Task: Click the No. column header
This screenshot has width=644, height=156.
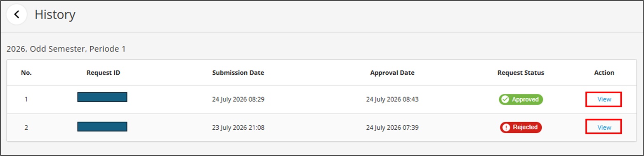Action: 26,73
